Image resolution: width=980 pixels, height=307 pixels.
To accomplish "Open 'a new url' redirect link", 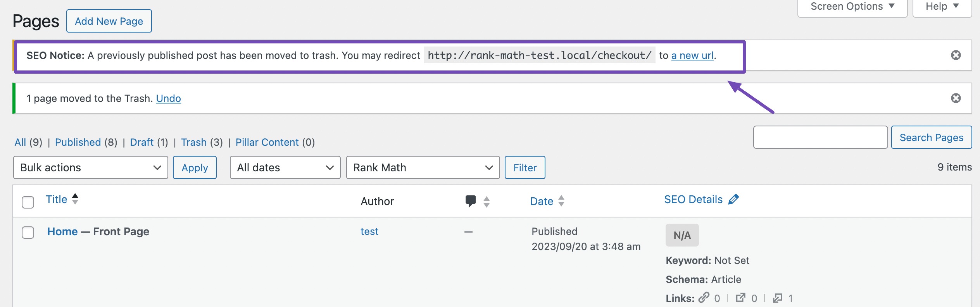I will tap(692, 55).
